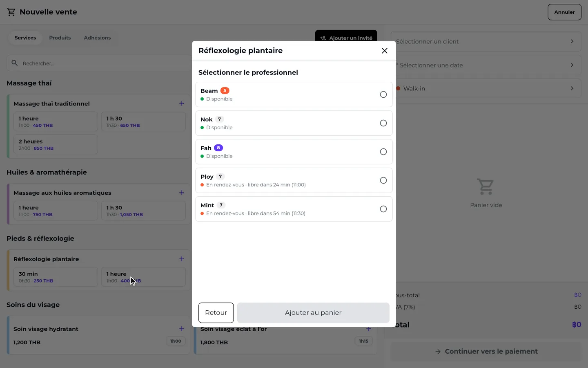This screenshot has height=368, width=588.
Task: Click the search magnifier icon
Action: (15, 63)
